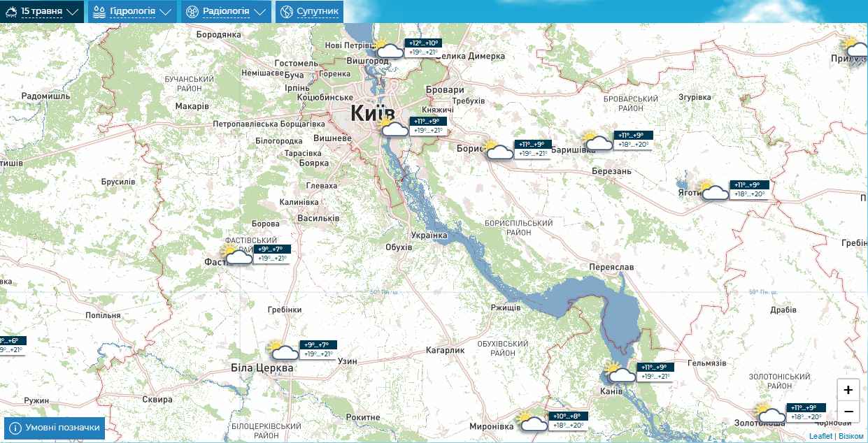868x443 pixels.
Task: Zoom out the map with minus button
Action: pos(848,412)
